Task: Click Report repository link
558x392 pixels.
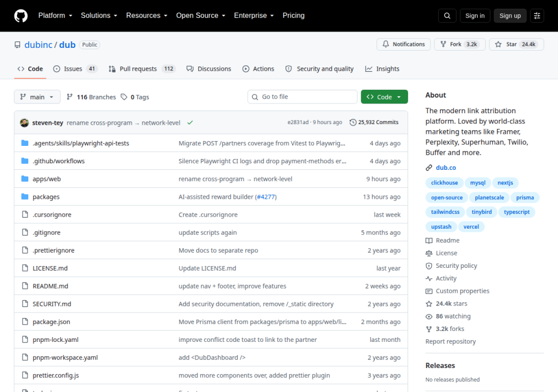Action: (x=451, y=341)
